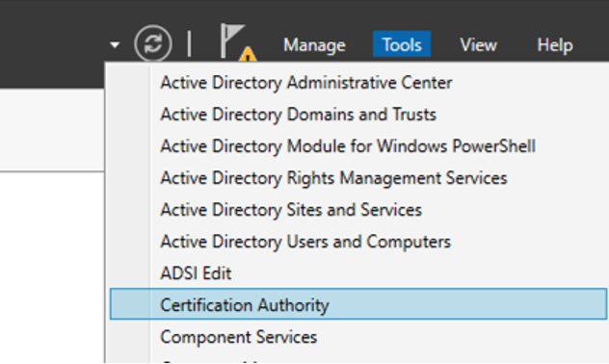Open Active Directory Rights Management Services

[x=358, y=178]
